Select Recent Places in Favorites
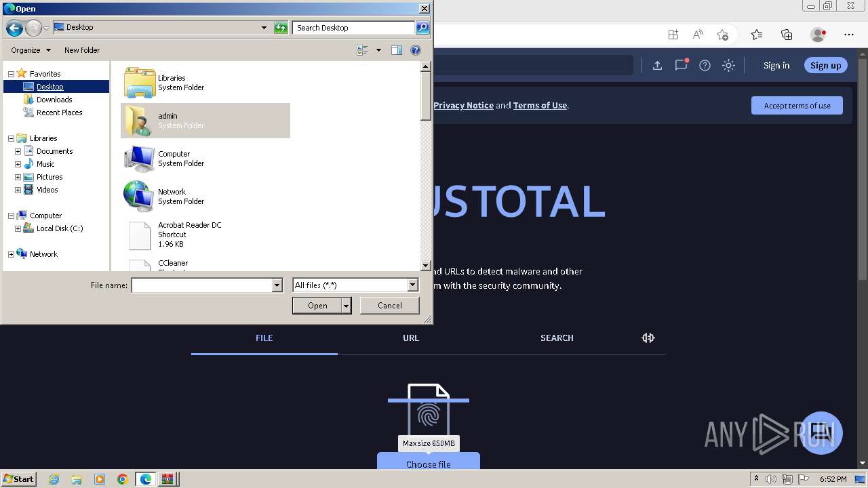The width and height of the screenshot is (868, 488). tap(59, 113)
